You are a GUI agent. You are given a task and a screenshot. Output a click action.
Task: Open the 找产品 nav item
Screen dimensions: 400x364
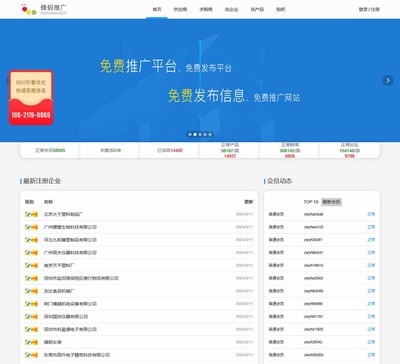tap(257, 9)
